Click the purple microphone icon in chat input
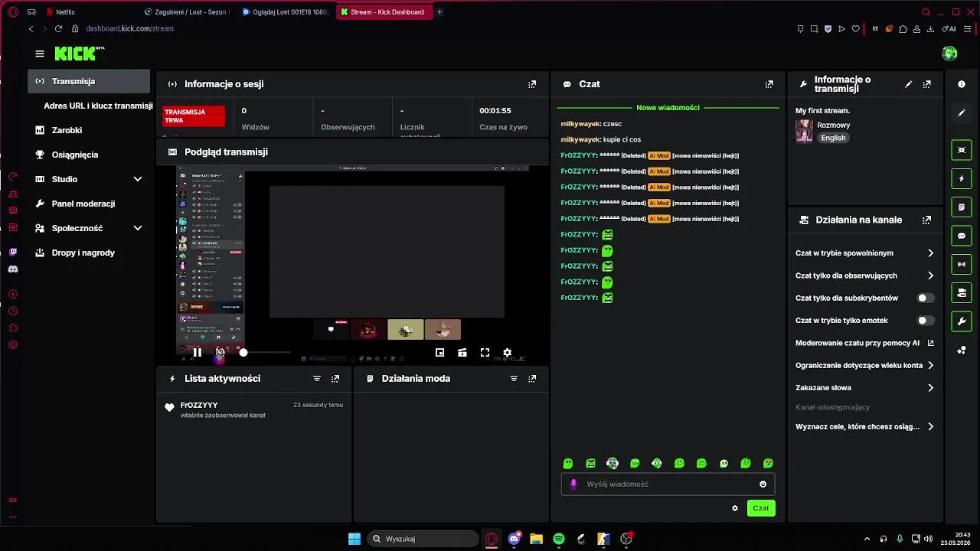This screenshot has height=551, width=980. coord(573,484)
